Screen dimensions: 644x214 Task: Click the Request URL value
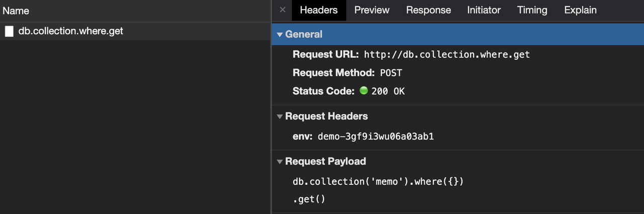(x=447, y=54)
